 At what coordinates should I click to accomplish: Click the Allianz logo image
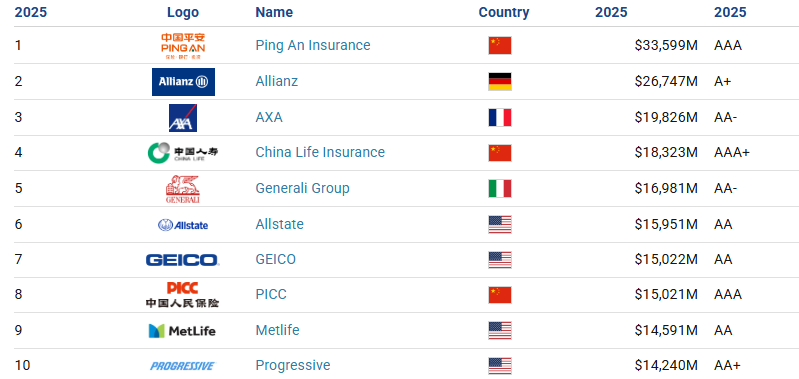(x=183, y=82)
